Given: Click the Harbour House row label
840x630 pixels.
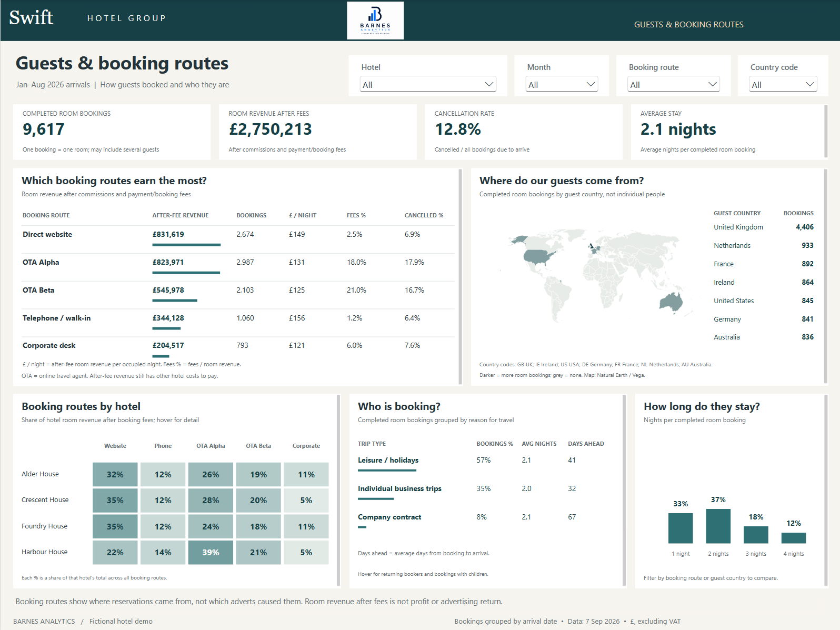Looking at the screenshot, I should pos(45,552).
